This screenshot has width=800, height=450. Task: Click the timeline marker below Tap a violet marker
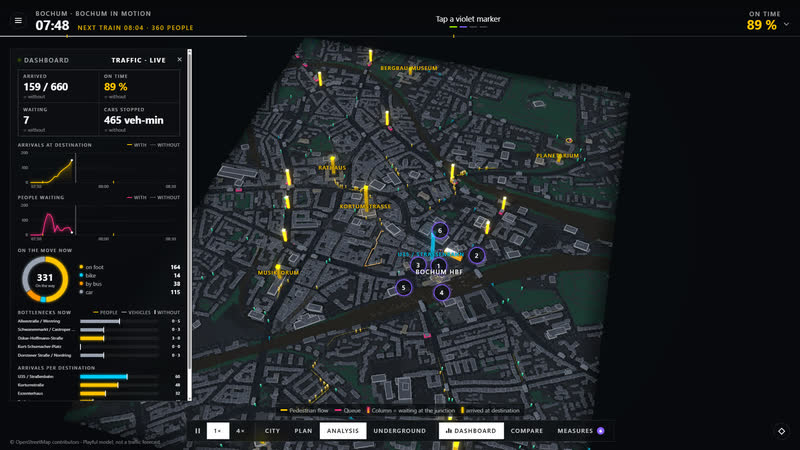click(454, 36)
